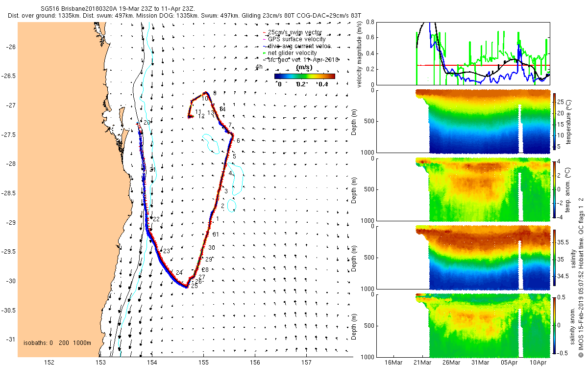Click latitude tick label -29
Image resolution: width=588 pixels, height=368 pixels.
tap(10, 222)
